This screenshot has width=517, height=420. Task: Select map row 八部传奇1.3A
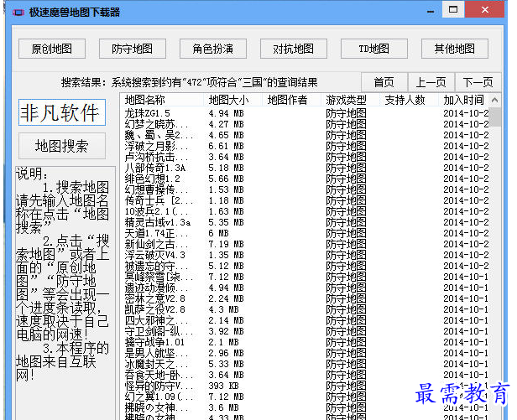pyautogui.click(x=306, y=168)
